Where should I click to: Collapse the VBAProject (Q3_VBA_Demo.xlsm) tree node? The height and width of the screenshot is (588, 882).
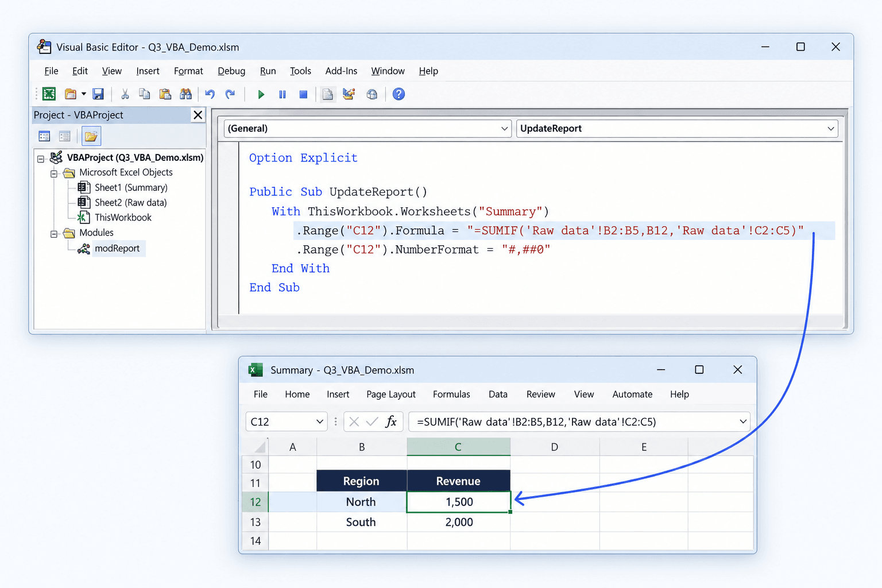click(x=41, y=158)
